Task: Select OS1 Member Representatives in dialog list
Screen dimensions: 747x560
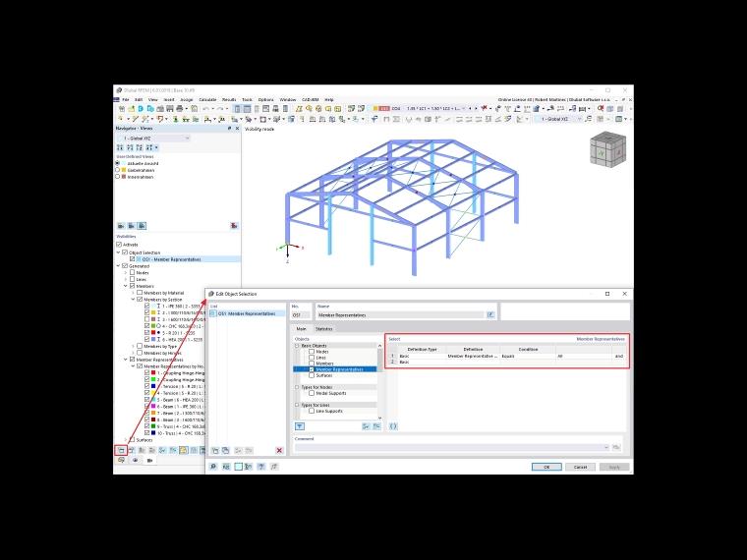Action: [x=248, y=313]
